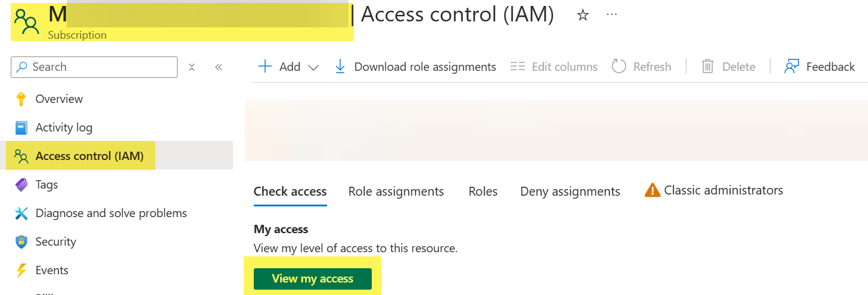Favorite this page with the star icon
This screenshot has height=295, width=868.
583,16
